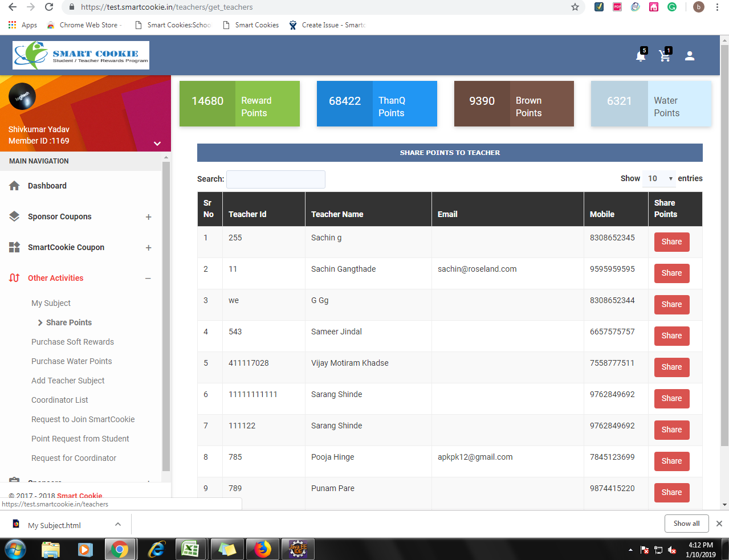Collapse the Other Activities section
This screenshot has width=729, height=560.
click(x=148, y=279)
